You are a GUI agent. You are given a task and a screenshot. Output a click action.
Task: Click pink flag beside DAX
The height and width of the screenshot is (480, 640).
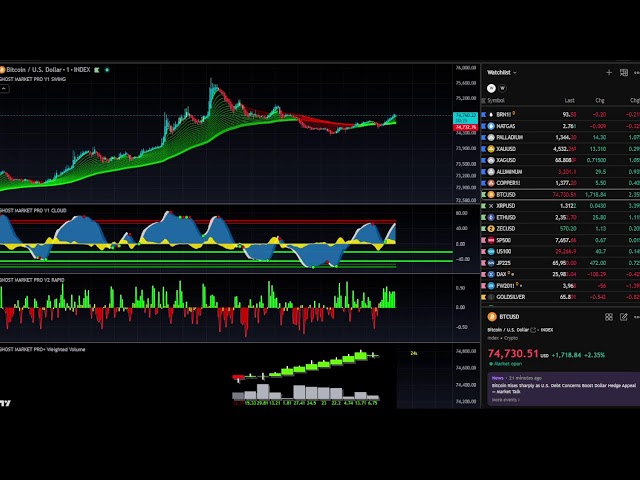pos(484,275)
